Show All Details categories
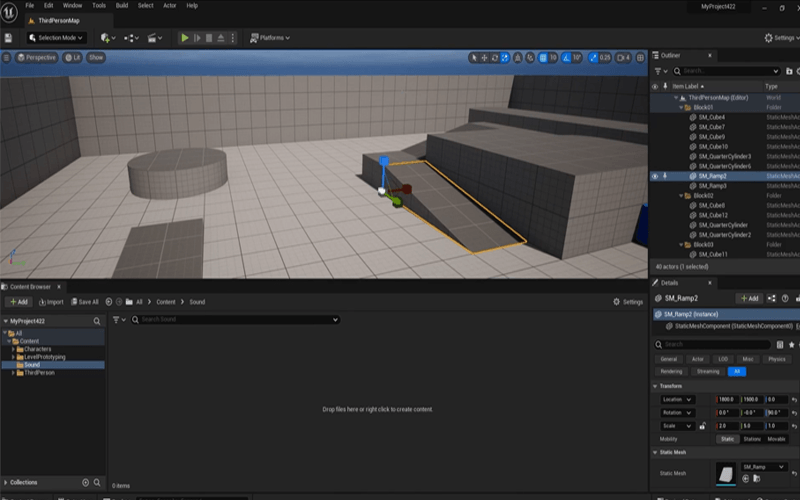 [737, 372]
